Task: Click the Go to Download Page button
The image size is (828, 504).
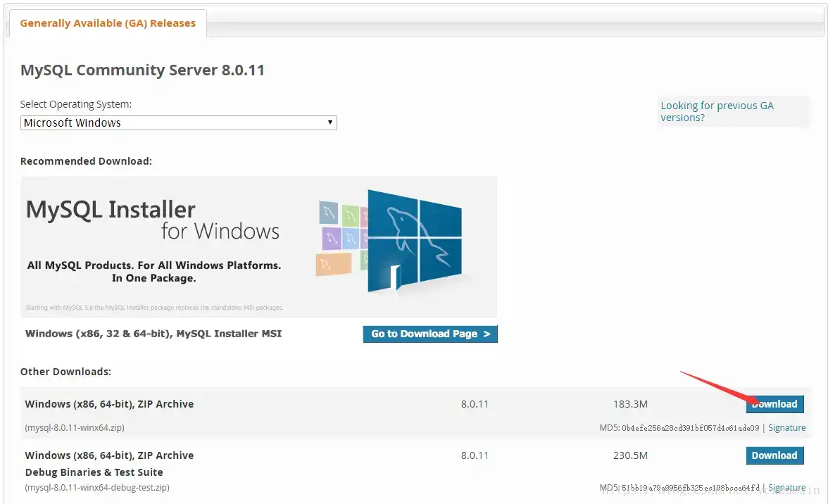Action: (x=430, y=334)
